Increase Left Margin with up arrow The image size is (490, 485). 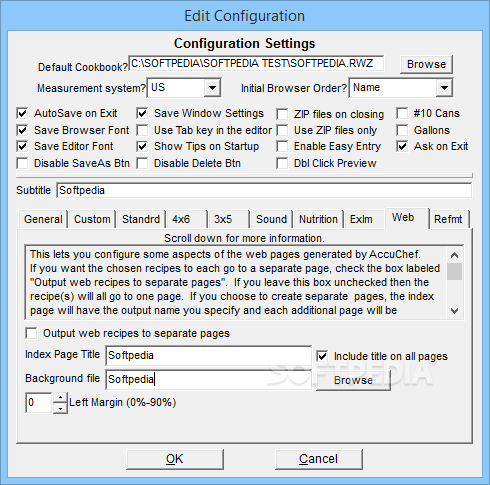click(x=60, y=398)
